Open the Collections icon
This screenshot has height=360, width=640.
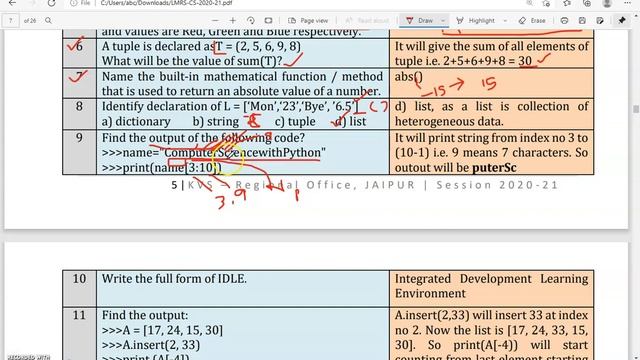point(587,3)
